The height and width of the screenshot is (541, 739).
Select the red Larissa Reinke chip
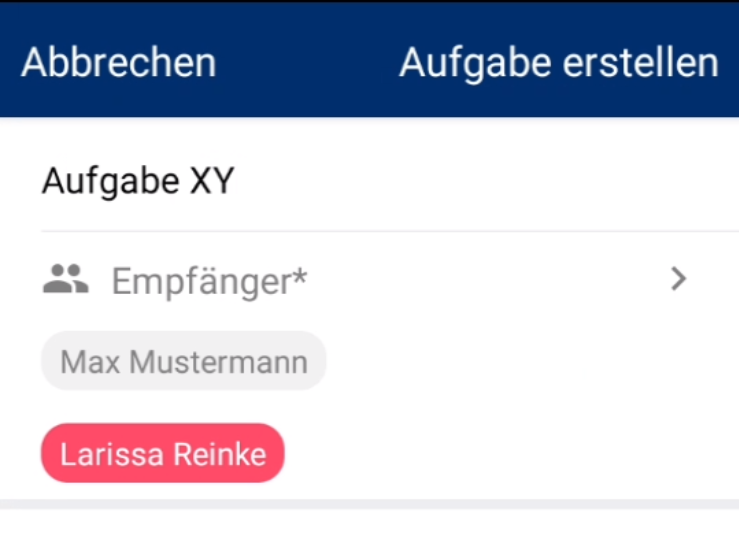point(163,453)
